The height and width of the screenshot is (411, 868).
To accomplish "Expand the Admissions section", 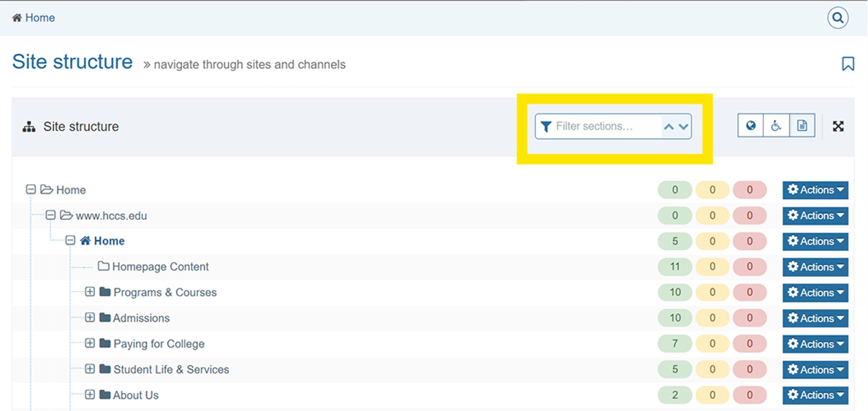I will click(90, 317).
